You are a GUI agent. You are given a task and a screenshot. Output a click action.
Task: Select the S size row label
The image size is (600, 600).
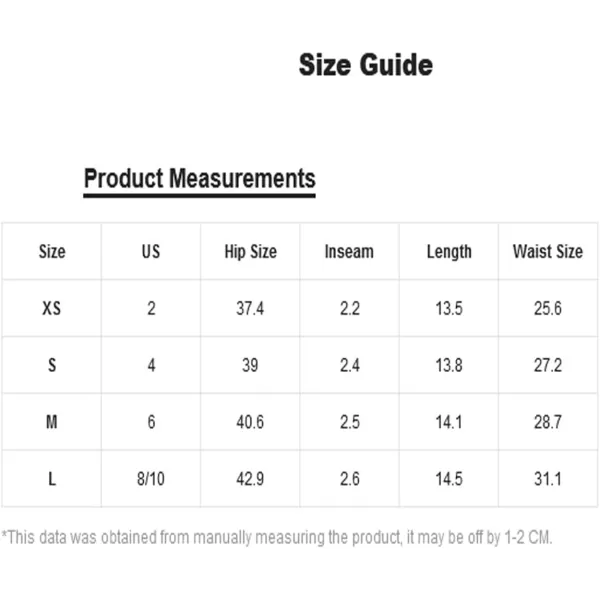(x=52, y=365)
